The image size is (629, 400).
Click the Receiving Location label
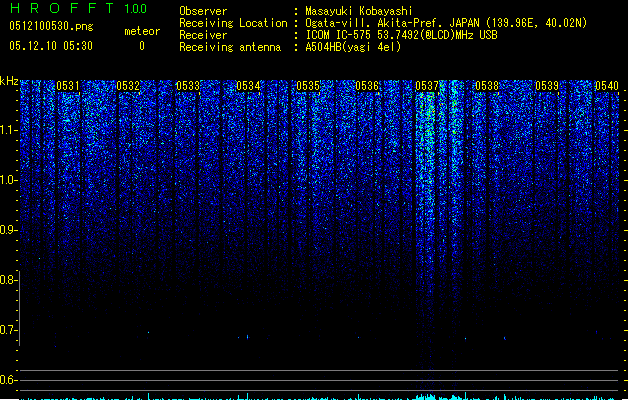[x=233, y=23]
